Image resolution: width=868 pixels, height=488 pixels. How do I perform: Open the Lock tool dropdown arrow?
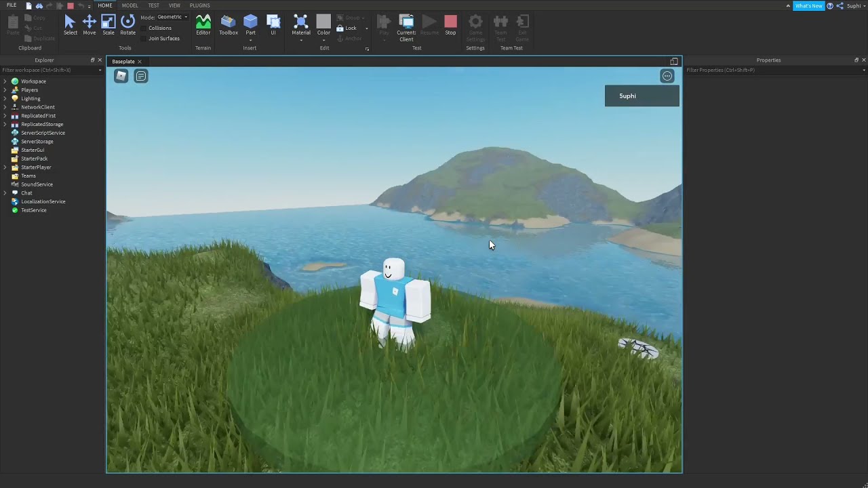click(x=367, y=28)
